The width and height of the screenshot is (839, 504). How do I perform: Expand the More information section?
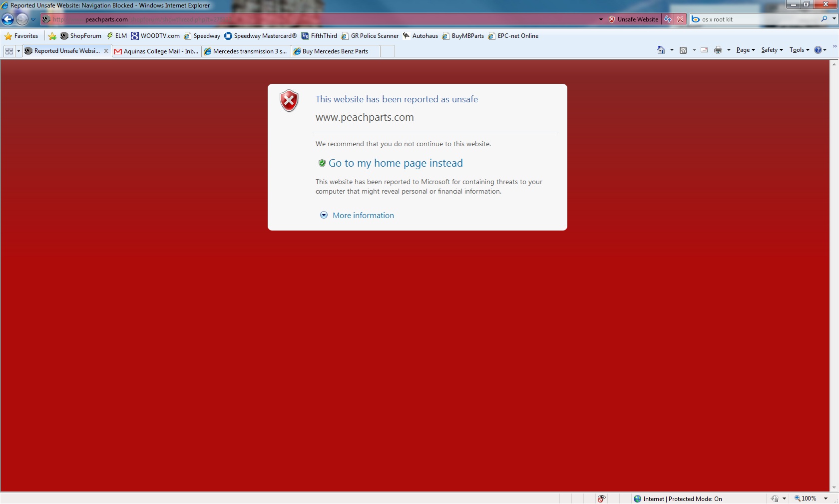pyautogui.click(x=324, y=215)
